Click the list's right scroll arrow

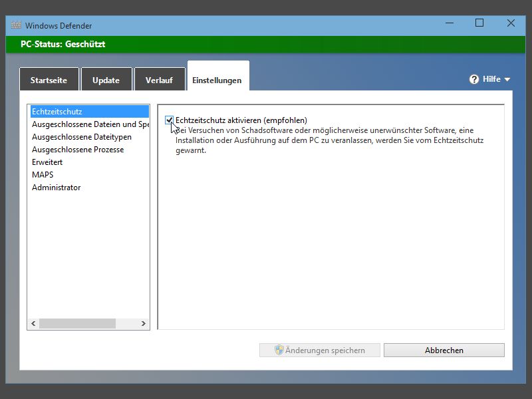coord(143,323)
